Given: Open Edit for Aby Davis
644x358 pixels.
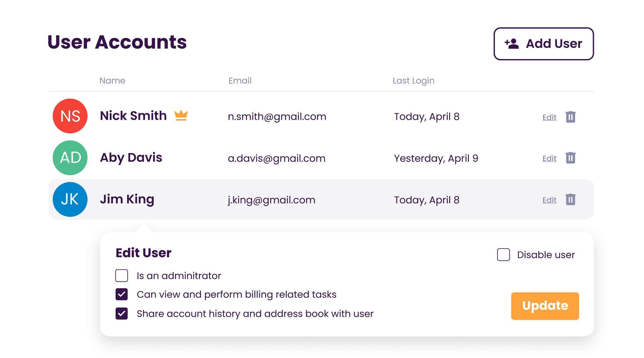Looking at the screenshot, I should click(549, 158).
